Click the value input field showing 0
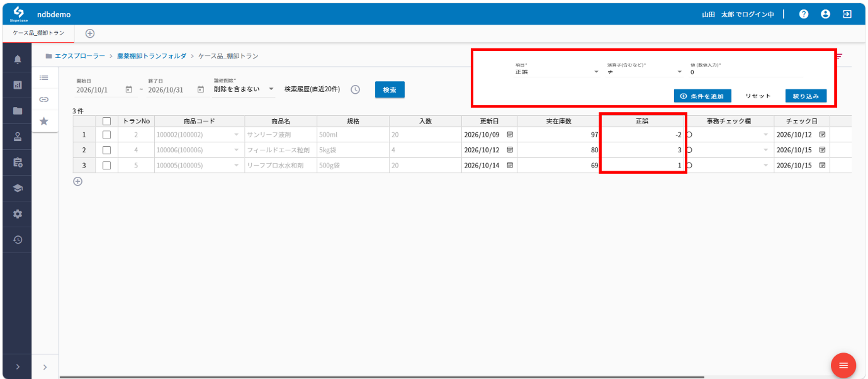 (x=746, y=72)
